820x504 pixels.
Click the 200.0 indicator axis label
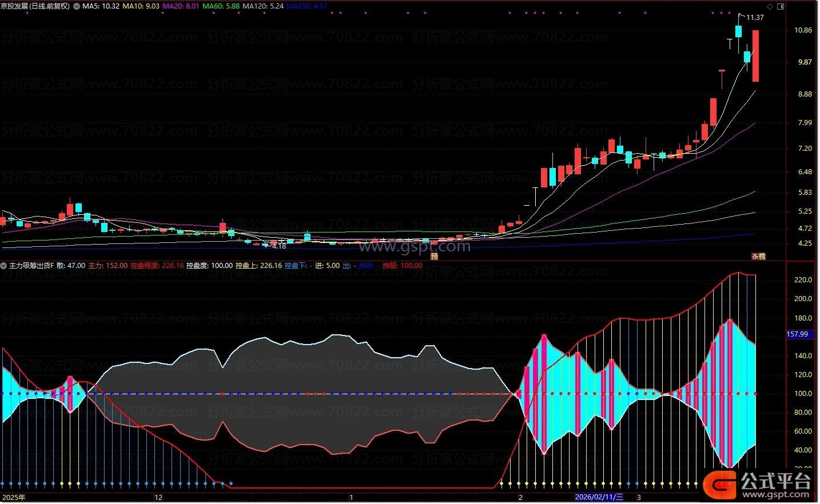pos(803,299)
